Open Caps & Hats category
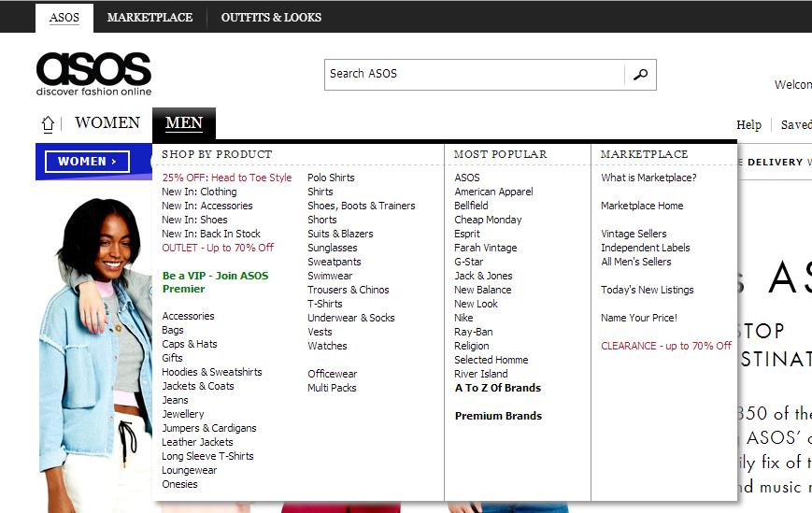 pyautogui.click(x=189, y=344)
